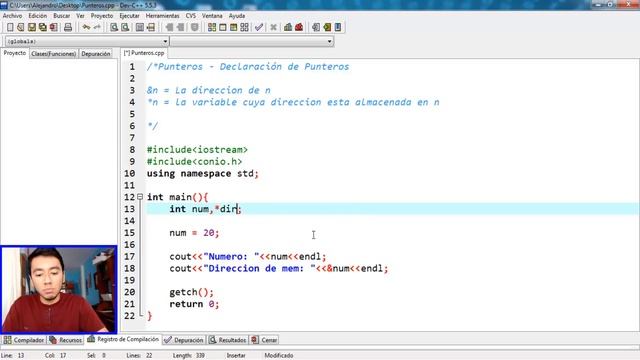Open the Ejecutar menu
640x360 pixels.
[129, 16]
